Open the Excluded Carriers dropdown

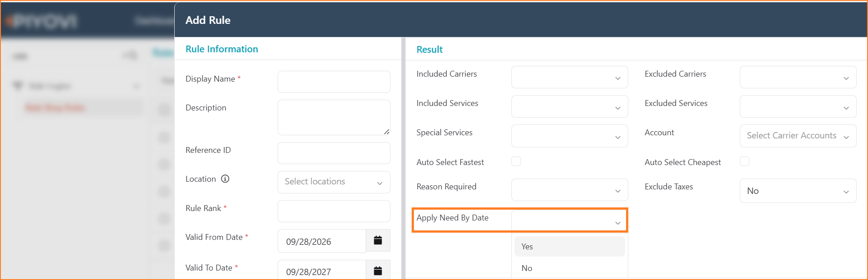point(798,77)
